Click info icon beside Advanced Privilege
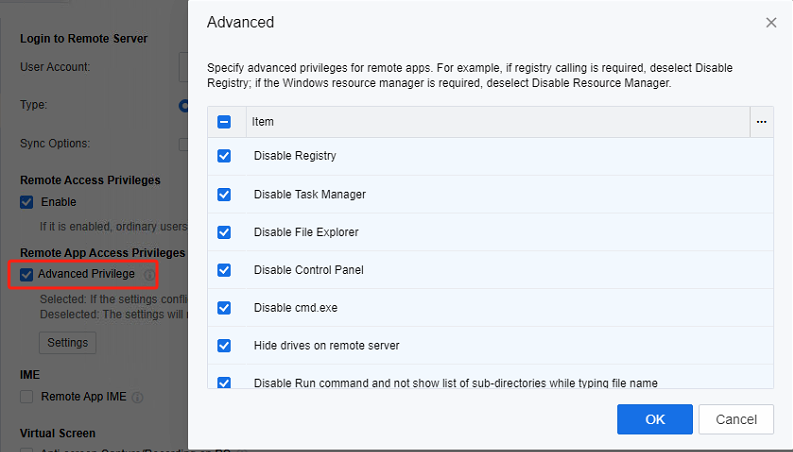The image size is (793, 452). 149,275
